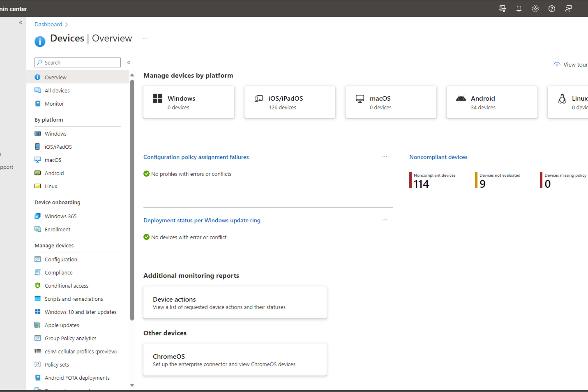The width and height of the screenshot is (588, 392).
Task: Click the sidebar vertical scrollbar thumb
Action: click(132, 200)
